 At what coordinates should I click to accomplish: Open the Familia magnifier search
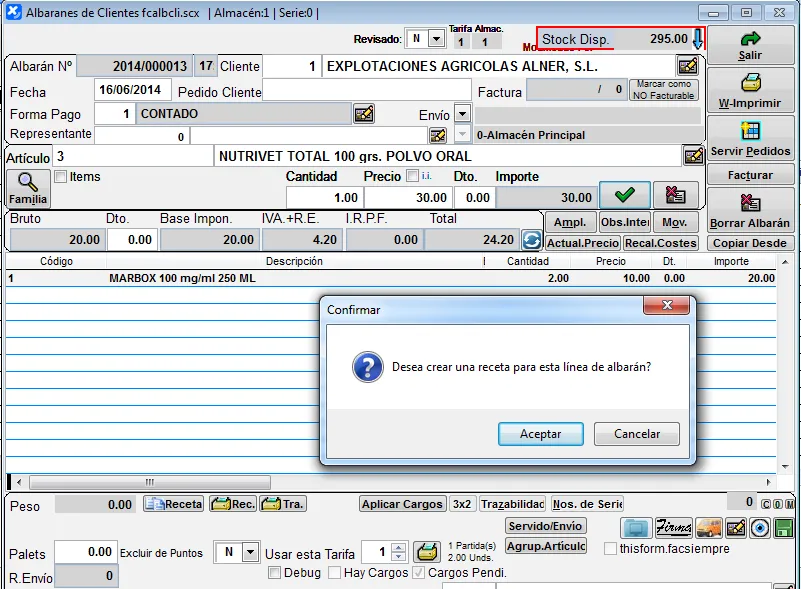click(28, 188)
